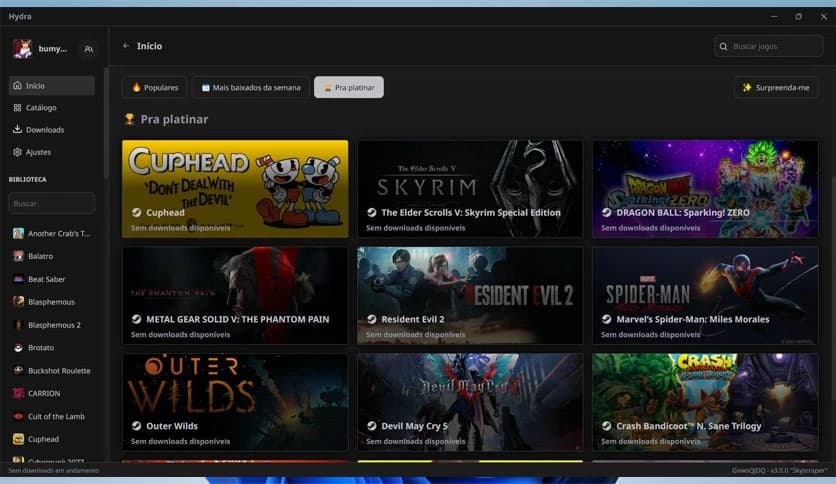
Task: Select the Populares tab
Action: pos(155,87)
